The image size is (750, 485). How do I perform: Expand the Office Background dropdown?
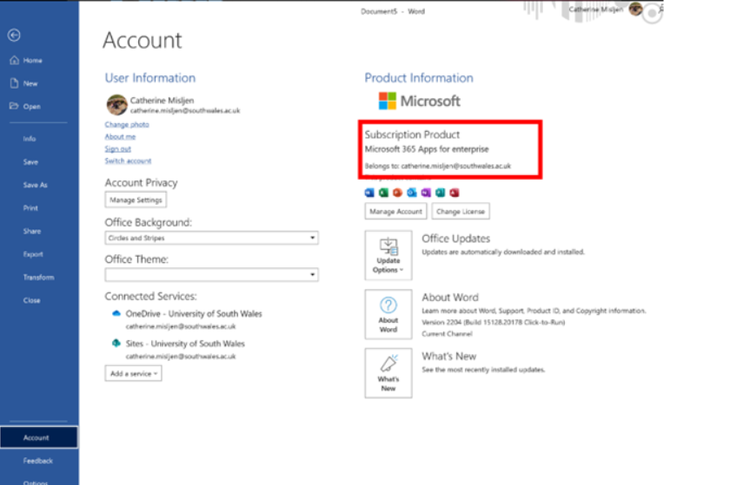313,238
